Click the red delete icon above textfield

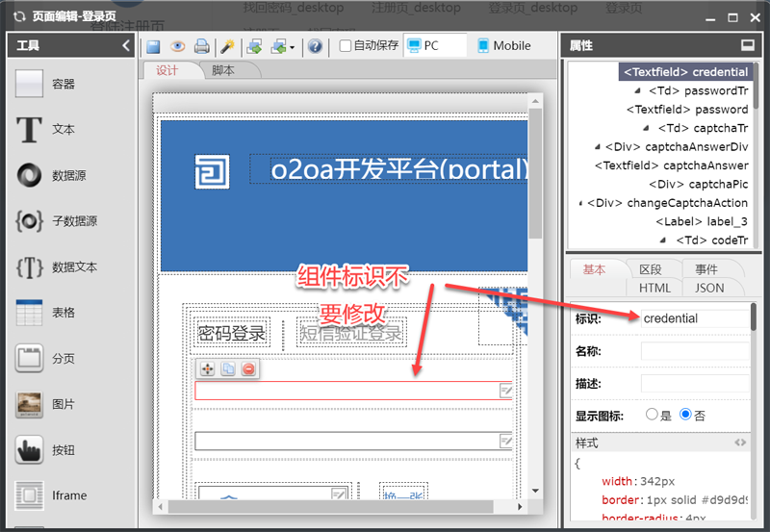pyautogui.click(x=249, y=369)
